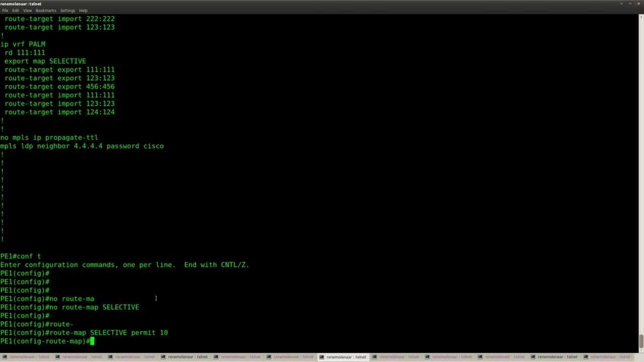Select the currently active highlighted telnet tab

(x=343, y=357)
